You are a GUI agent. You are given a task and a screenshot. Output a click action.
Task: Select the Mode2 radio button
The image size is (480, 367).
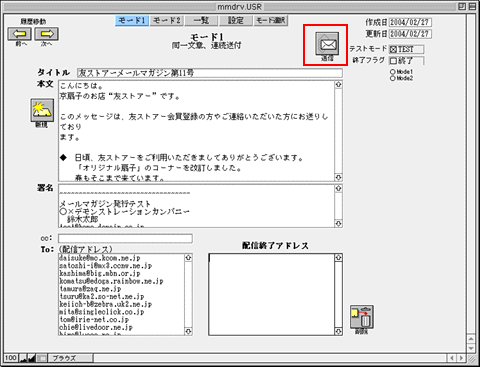pyautogui.click(x=392, y=78)
